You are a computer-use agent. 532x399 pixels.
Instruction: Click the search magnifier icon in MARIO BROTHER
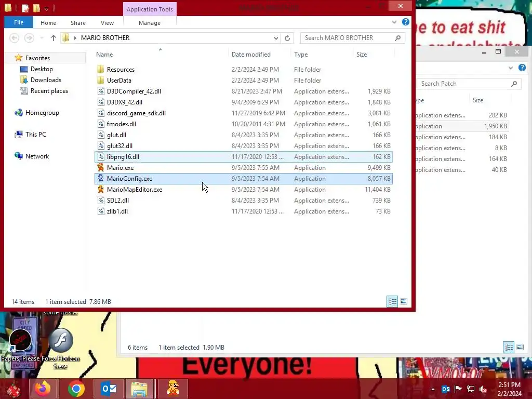point(397,38)
